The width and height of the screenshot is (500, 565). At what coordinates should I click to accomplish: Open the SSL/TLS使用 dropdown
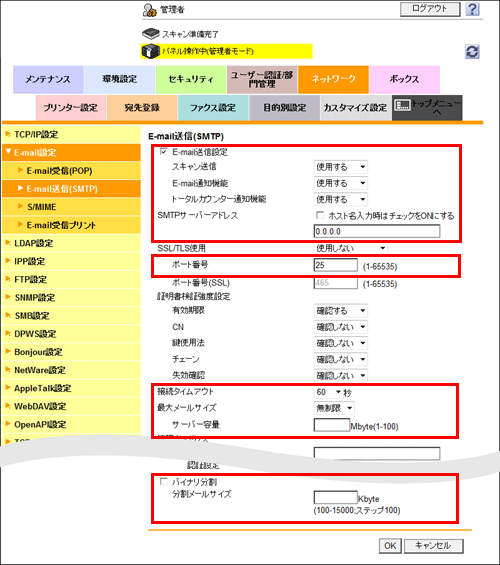[x=351, y=248]
